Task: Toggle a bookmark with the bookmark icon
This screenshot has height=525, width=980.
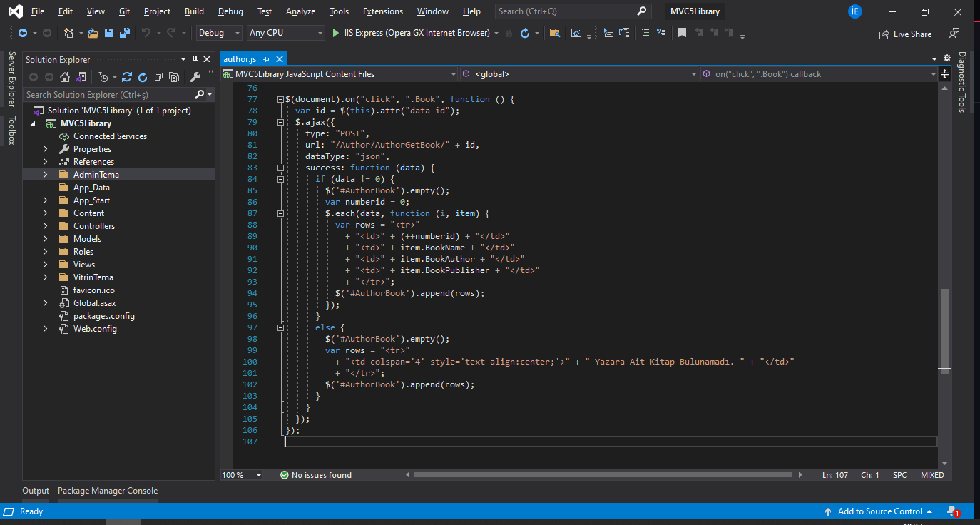Action: point(683,33)
